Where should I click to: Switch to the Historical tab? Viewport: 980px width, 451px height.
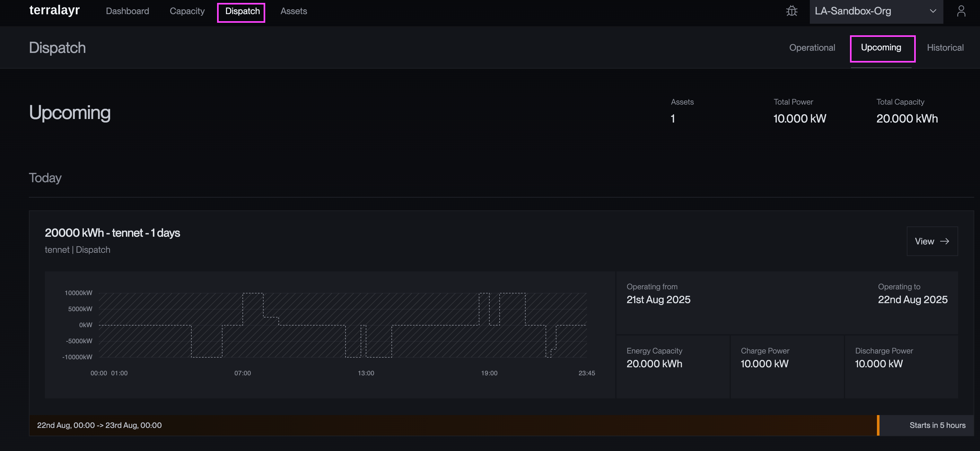(x=945, y=47)
